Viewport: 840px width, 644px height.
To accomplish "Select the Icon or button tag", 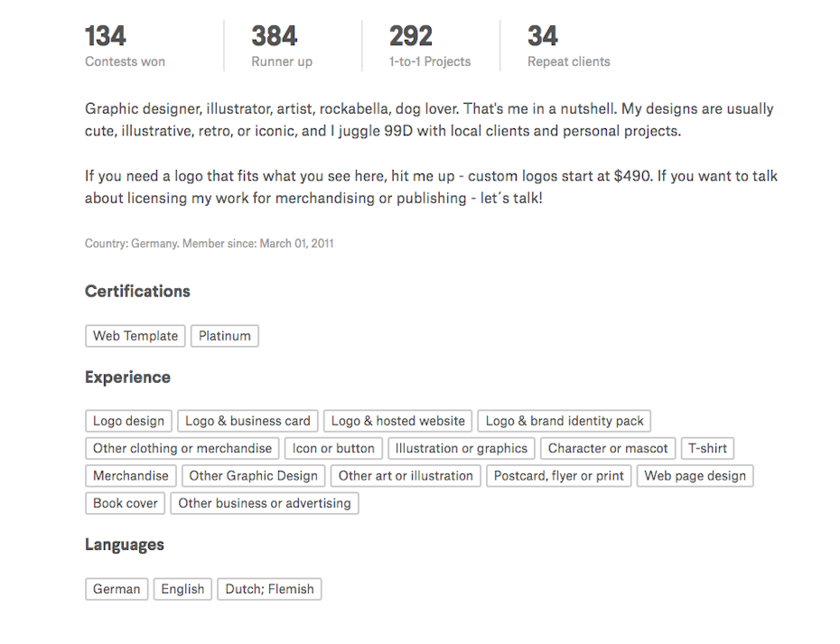I will tap(333, 448).
